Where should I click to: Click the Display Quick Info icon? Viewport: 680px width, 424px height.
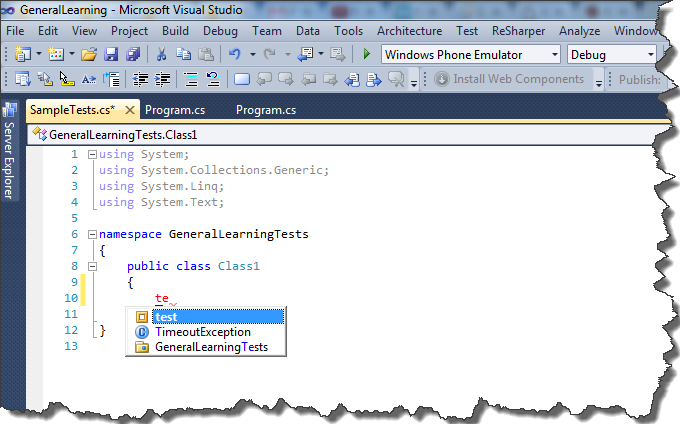pos(67,79)
